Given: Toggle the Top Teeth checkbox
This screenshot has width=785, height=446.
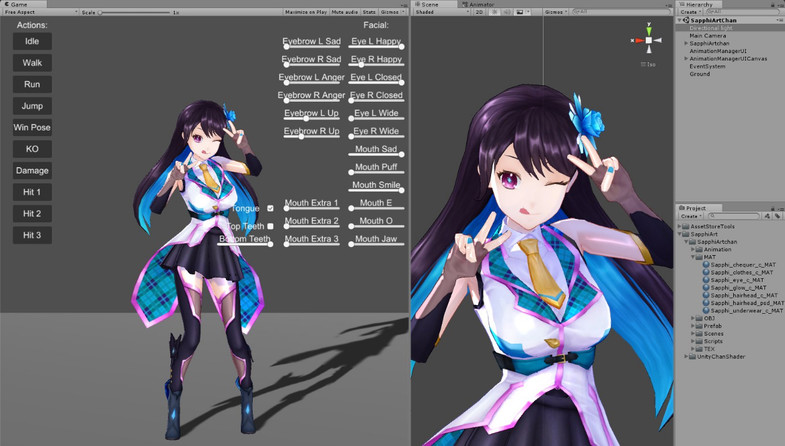Looking at the screenshot, I should [270, 226].
